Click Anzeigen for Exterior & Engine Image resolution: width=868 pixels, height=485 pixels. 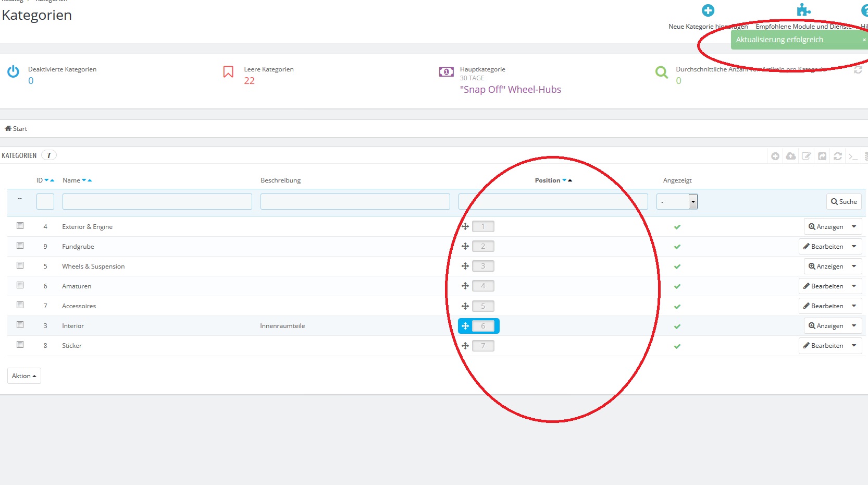[x=826, y=226]
